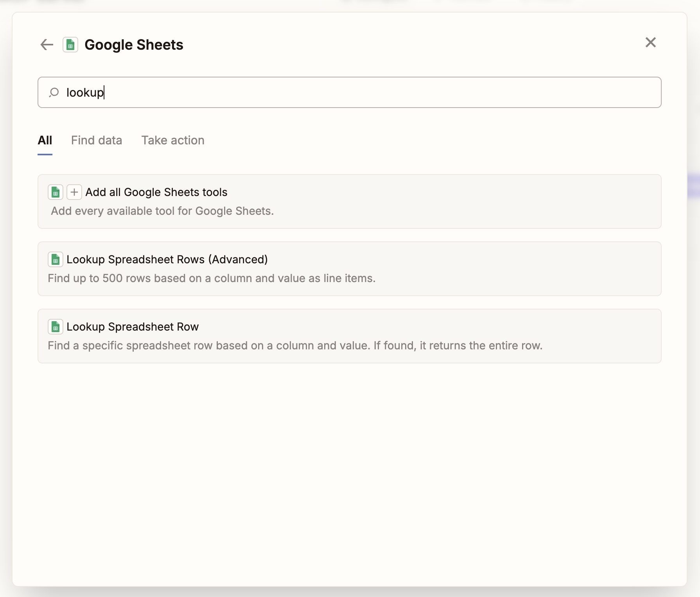Click the back arrow beside Google Sheets
Screen dimensions: 700x597
point(47,45)
